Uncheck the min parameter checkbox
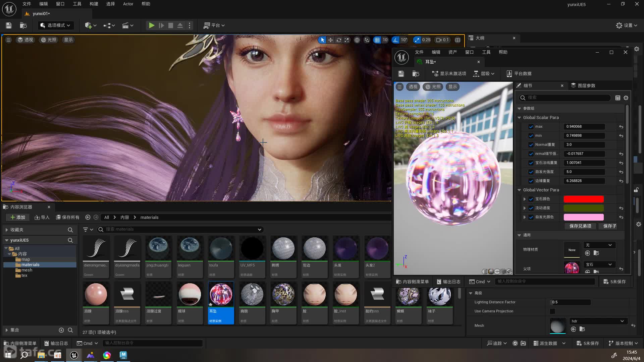The height and width of the screenshot is (362, 644). [531, 136]
